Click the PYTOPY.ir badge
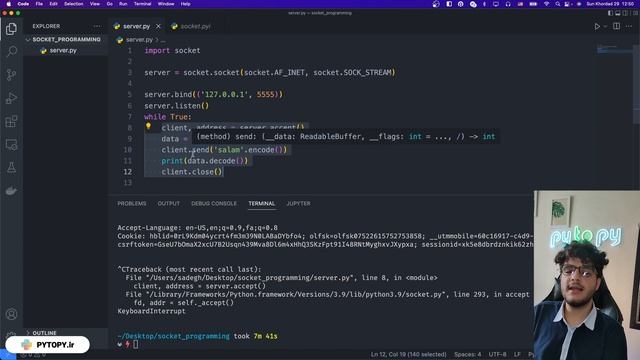The width and height of the screenshot is (640, 360). [47, 345]
